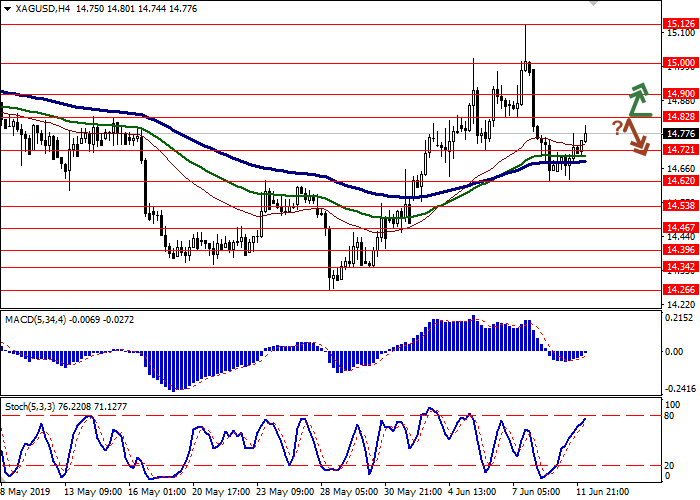Select the 14.342 price level label
Screen dimensions: 700x500
point(681,267)
